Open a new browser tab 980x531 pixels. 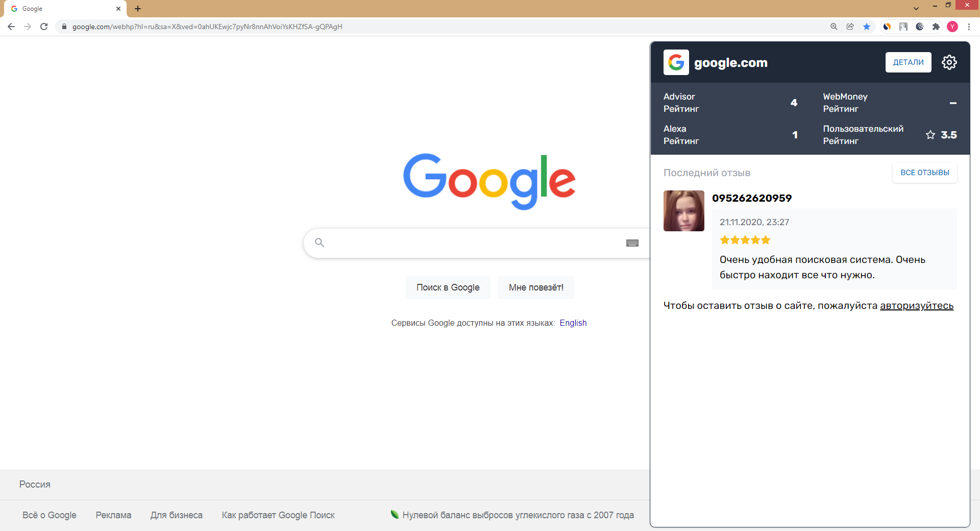(x=138, y=9)
